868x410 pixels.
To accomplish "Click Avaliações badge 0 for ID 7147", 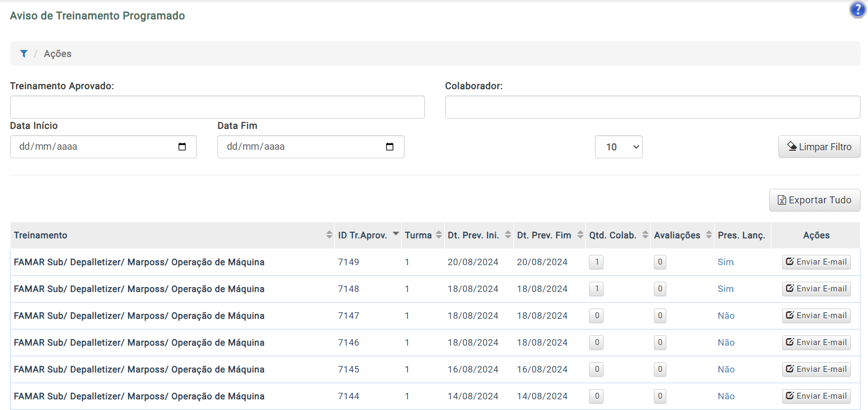I will (660, 316).
